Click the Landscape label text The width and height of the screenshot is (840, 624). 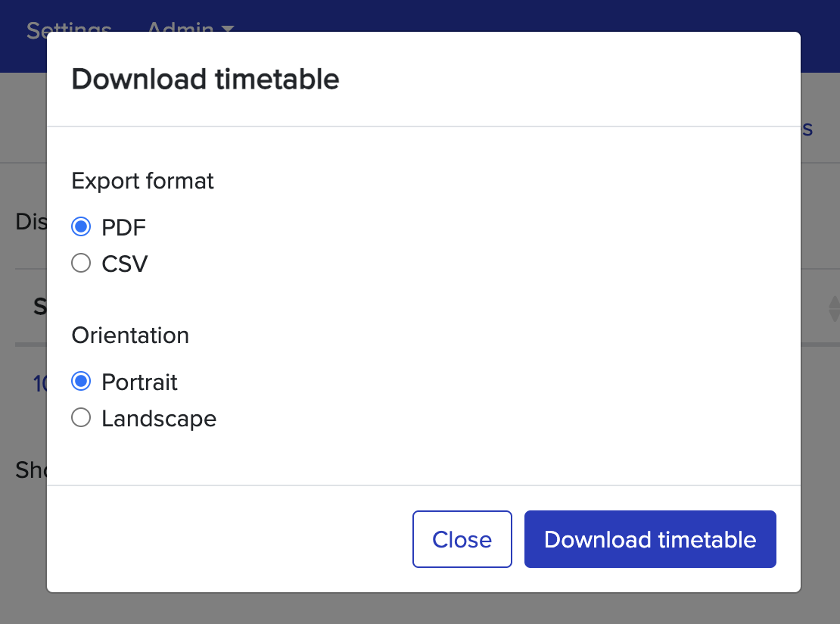[x=159, y=417]
